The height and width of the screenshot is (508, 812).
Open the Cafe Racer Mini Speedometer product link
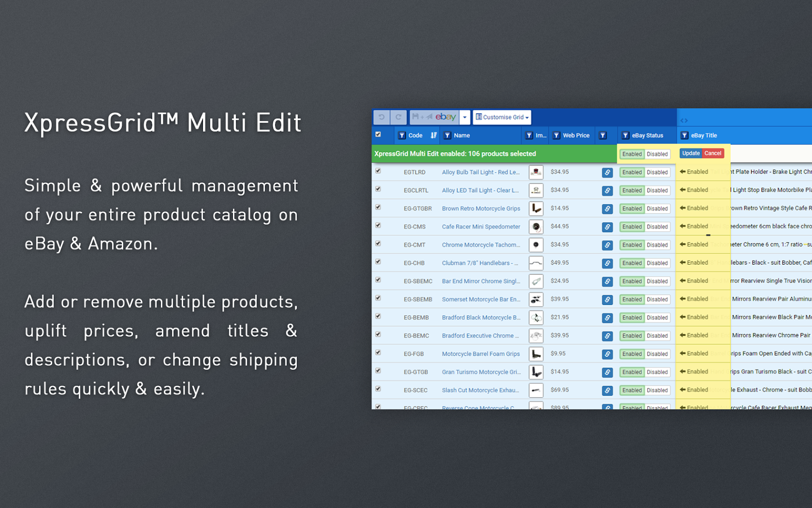(x=481, y=227)
